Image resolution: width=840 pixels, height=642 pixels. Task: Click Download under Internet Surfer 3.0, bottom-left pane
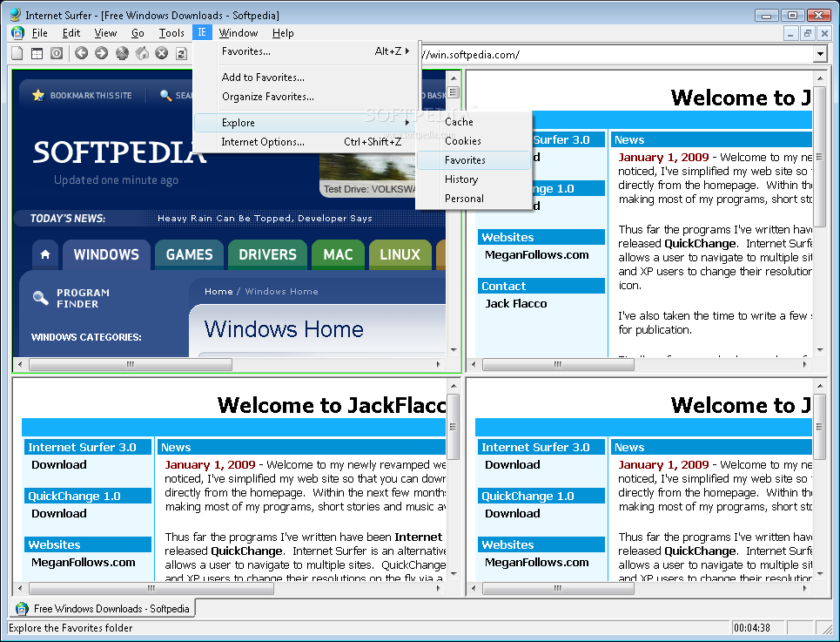[x=59, y=464]
